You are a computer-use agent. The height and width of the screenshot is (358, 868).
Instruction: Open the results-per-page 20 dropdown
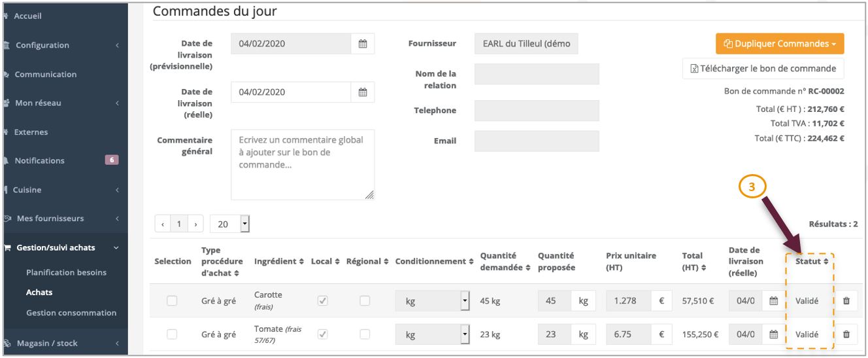point(230,224)
